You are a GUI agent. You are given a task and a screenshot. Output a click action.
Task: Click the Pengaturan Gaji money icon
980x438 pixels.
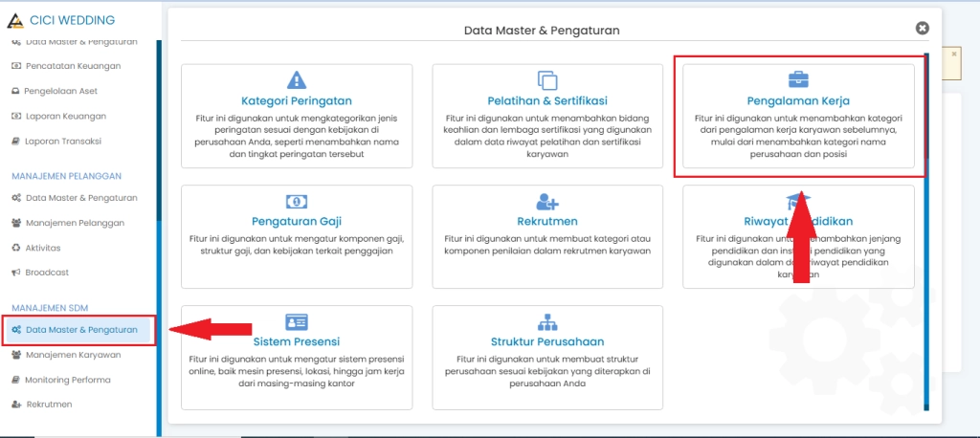297,201
